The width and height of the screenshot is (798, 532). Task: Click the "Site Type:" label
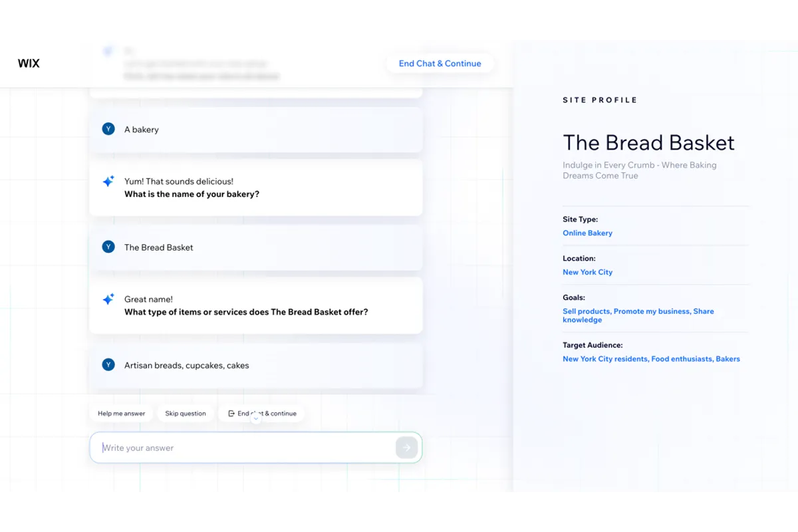[x=580, y=219]
